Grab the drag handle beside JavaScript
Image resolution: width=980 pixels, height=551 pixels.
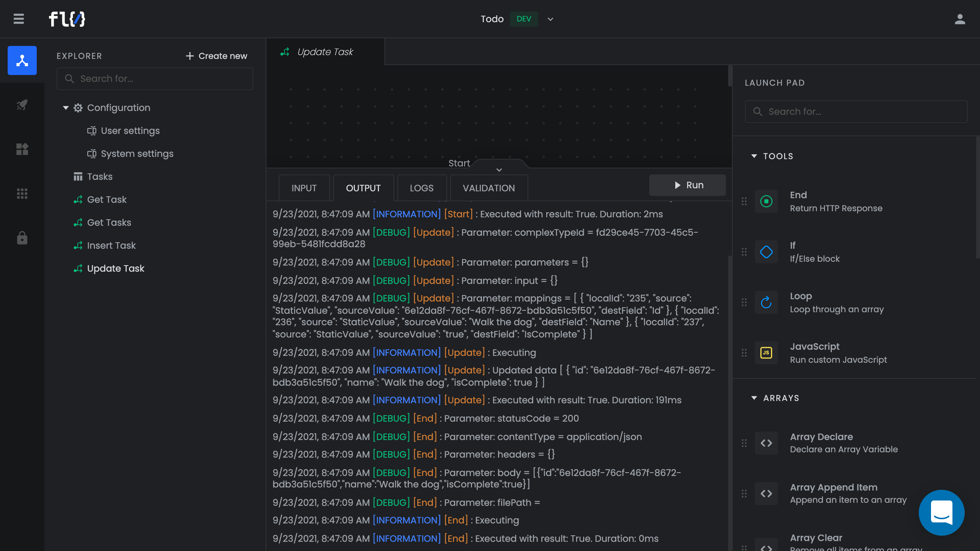point(744,353)
